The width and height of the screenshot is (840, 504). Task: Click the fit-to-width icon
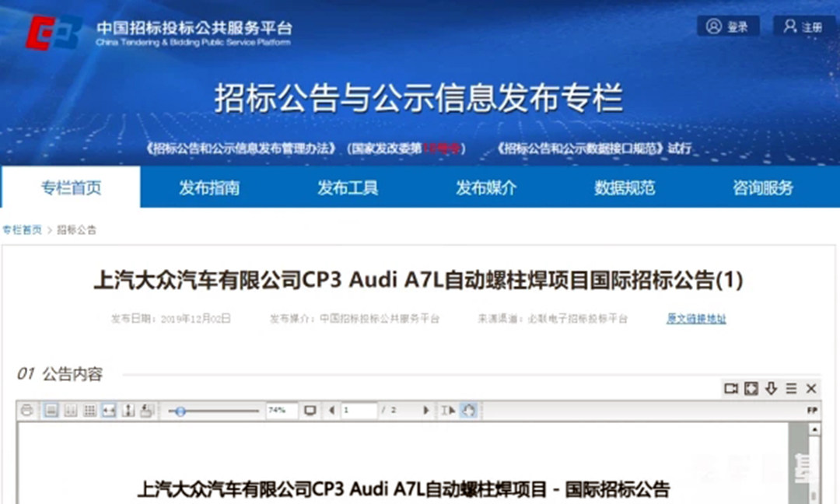click(110, 411)
